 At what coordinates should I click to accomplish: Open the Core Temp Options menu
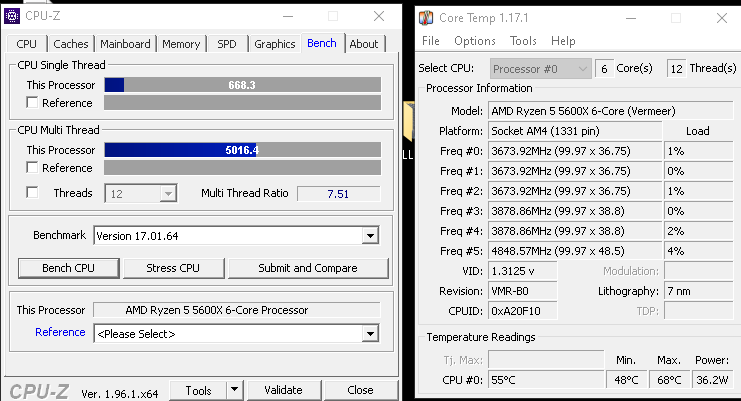474,41
